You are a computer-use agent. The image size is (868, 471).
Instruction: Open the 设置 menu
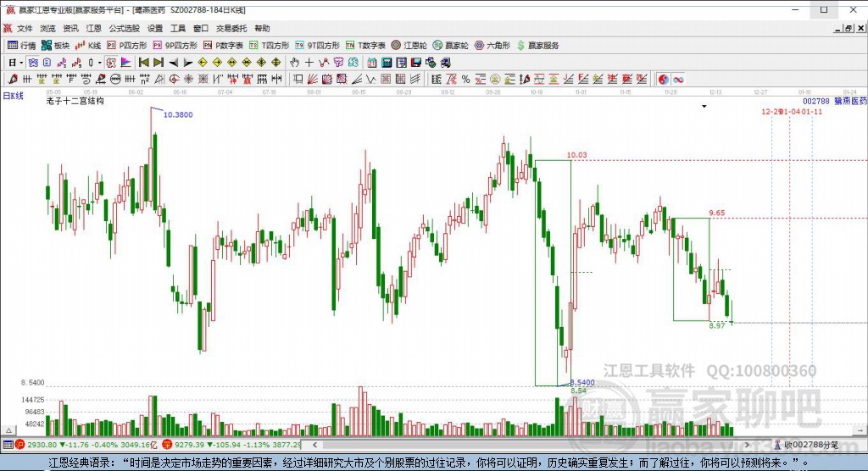coord(155,28)
